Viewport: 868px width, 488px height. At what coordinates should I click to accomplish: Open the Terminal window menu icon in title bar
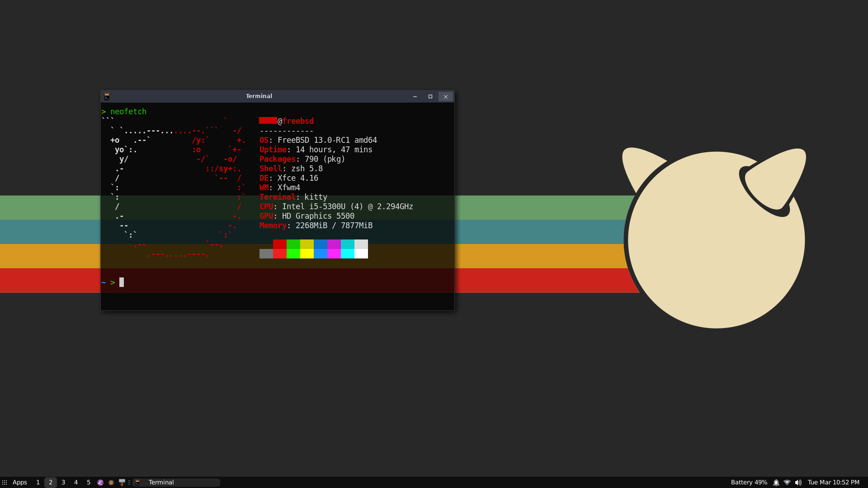107,96
